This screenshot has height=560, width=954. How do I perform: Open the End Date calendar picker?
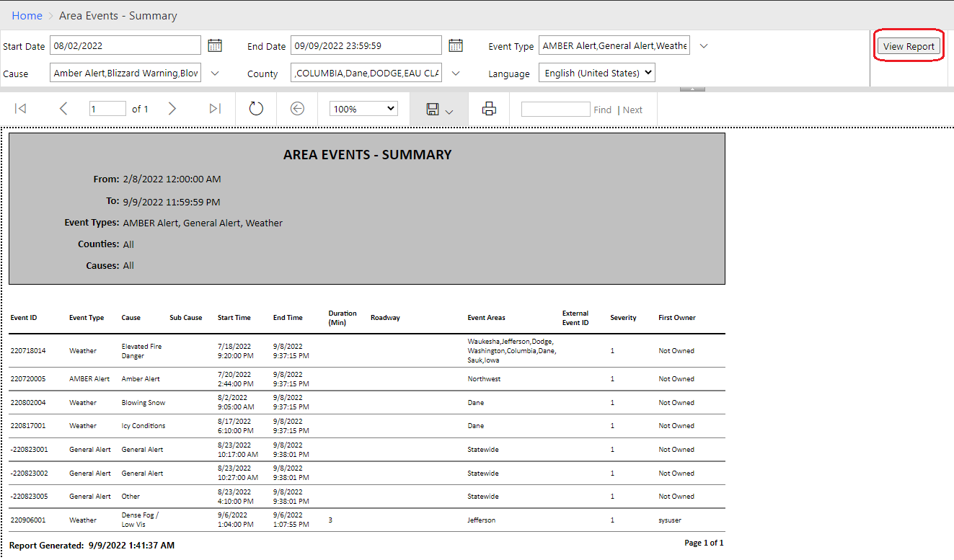pyautogui.click(x=456, y=45)
